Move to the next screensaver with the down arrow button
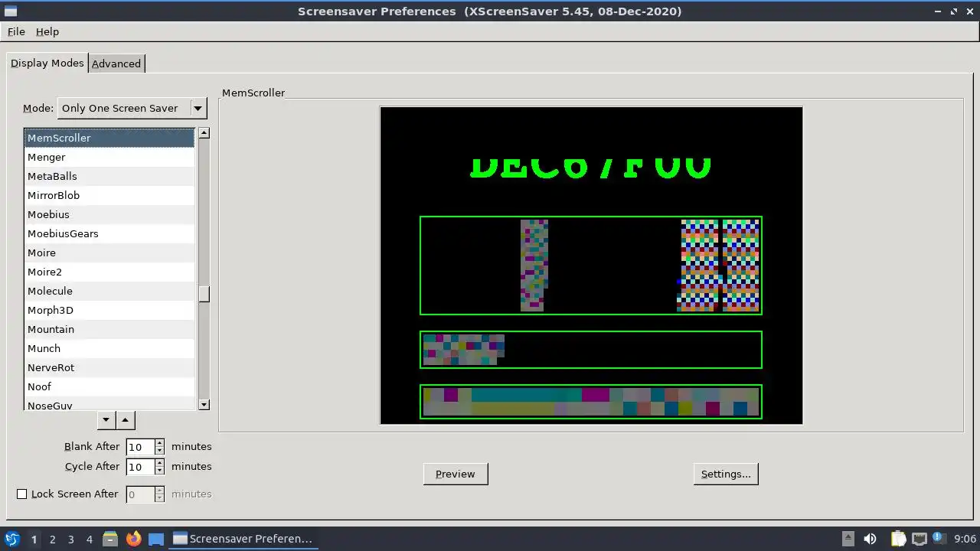Viewport: 980px width, 551px height. (x=106, y=419)
